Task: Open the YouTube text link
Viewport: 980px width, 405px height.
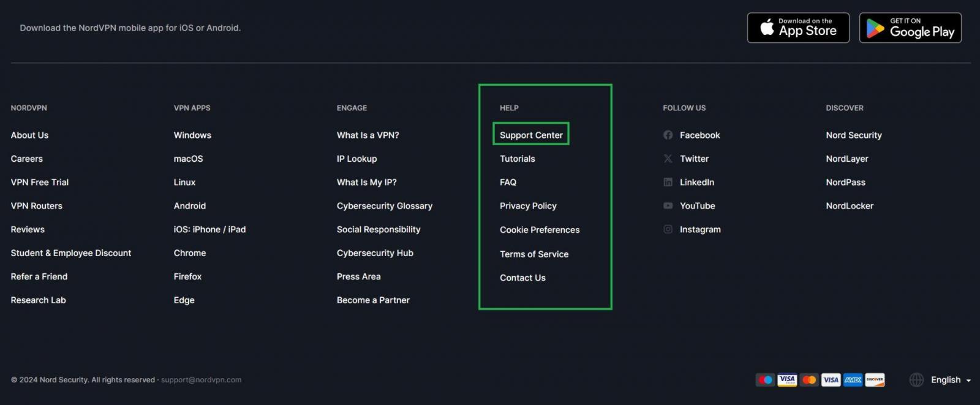Action: click(x=697, y=206)
